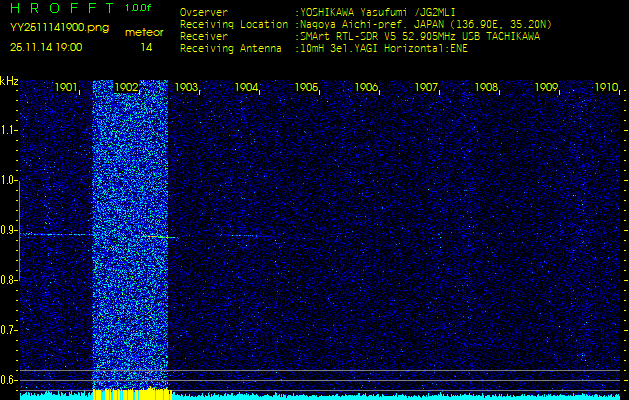Click the 1903 time marker

coord(186,87)
